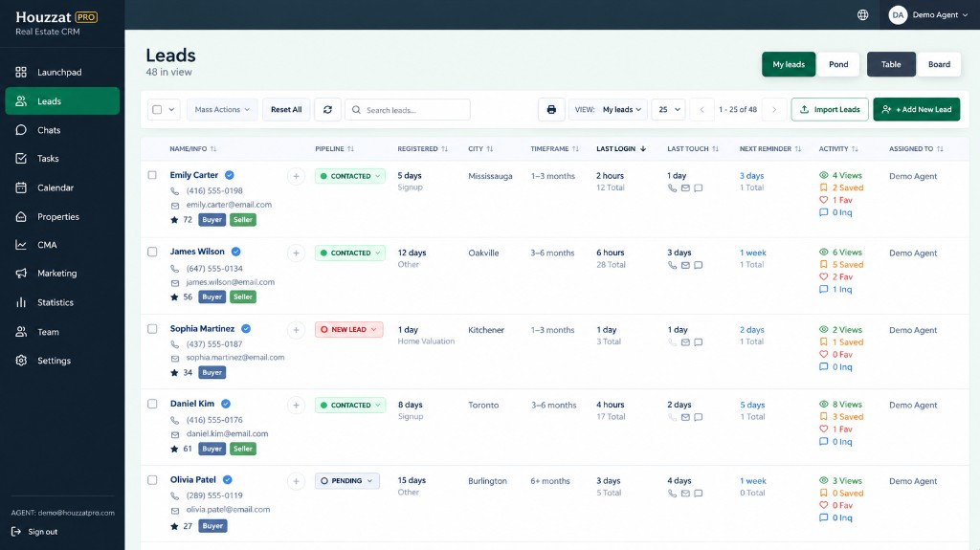Click the globe language icon
This screenshot has width=980, height=550.
point(862,15)
